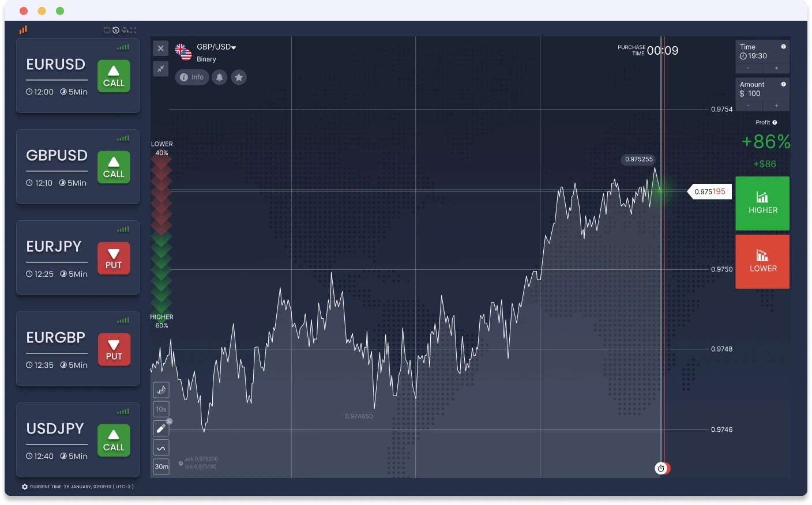Add GBP/USD to favorites with star
The image size is (812, 505).
click(239, 77)
